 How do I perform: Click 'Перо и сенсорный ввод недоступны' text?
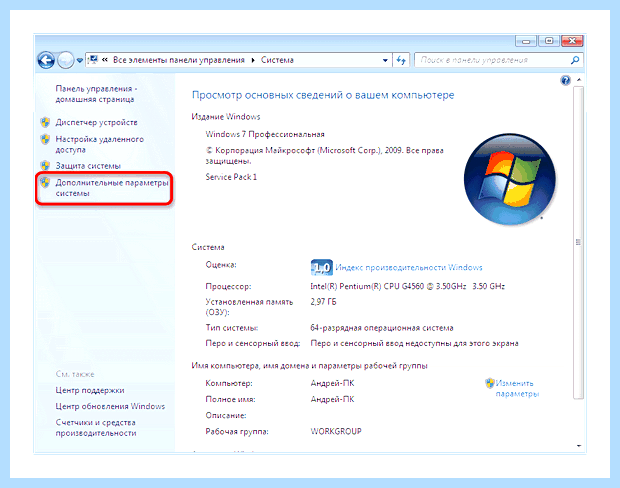click(414, 344)
